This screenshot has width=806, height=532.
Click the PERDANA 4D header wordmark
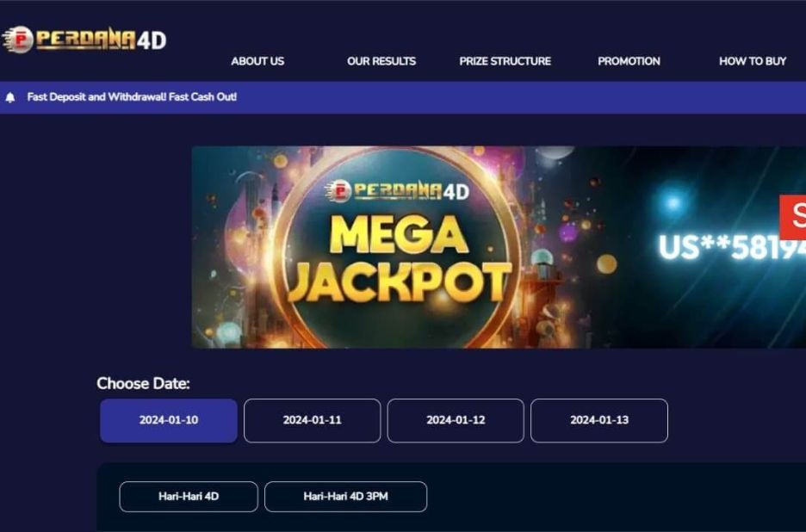click(100, 40)
